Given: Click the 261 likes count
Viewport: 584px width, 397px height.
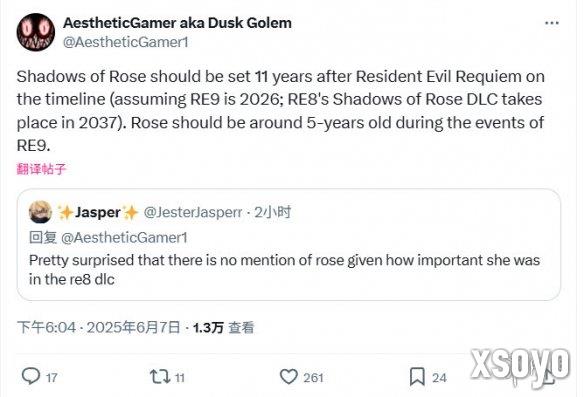Looking at the screenshot, I should pos(313,378).
